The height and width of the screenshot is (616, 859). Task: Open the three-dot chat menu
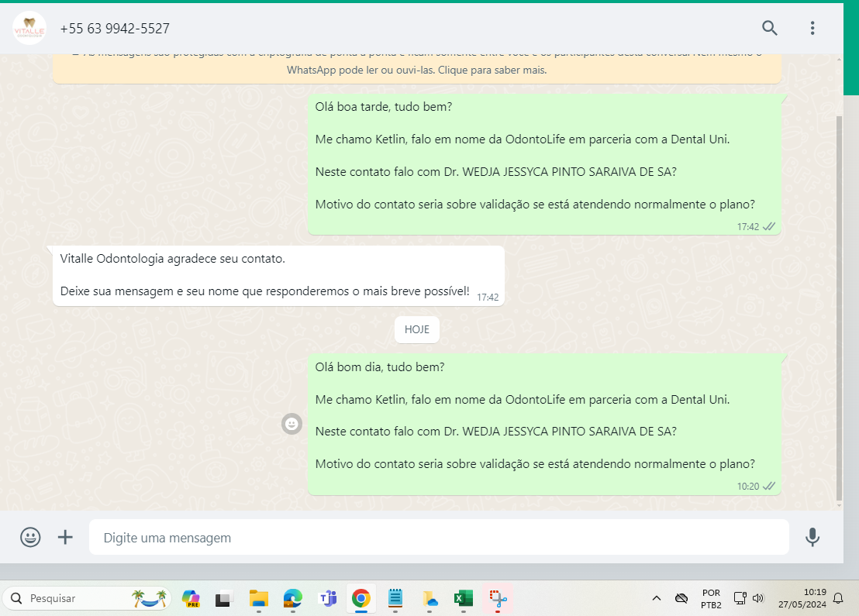[812, 29]
